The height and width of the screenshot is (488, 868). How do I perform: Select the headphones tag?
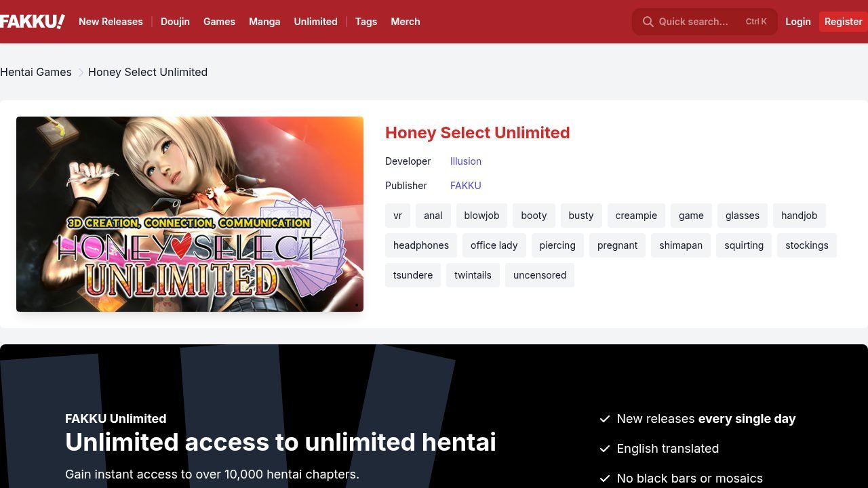pos(421,245)
